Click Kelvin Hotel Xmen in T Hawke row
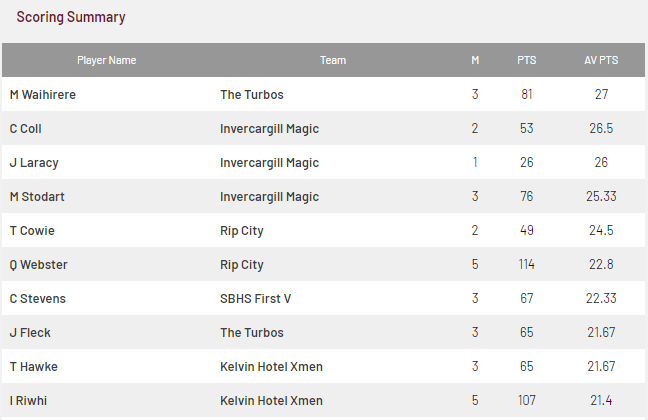This screenshot has height=420, width=648. 271,367
